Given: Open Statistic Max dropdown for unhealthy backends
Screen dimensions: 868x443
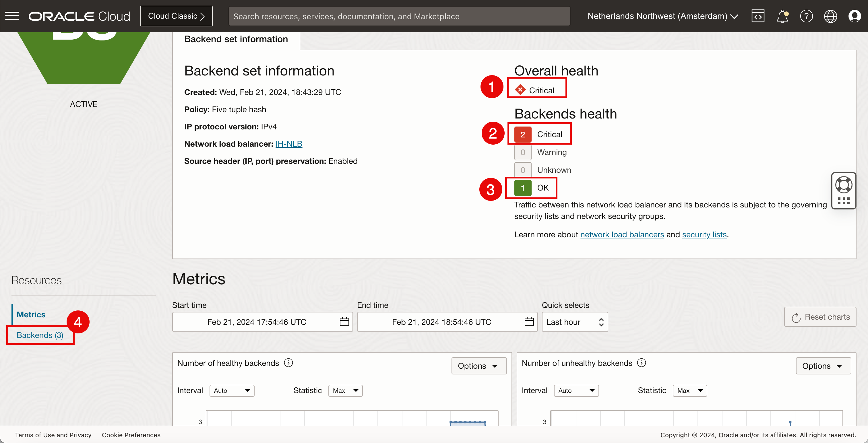Looking at the screenshot, I should pos(689,390).
